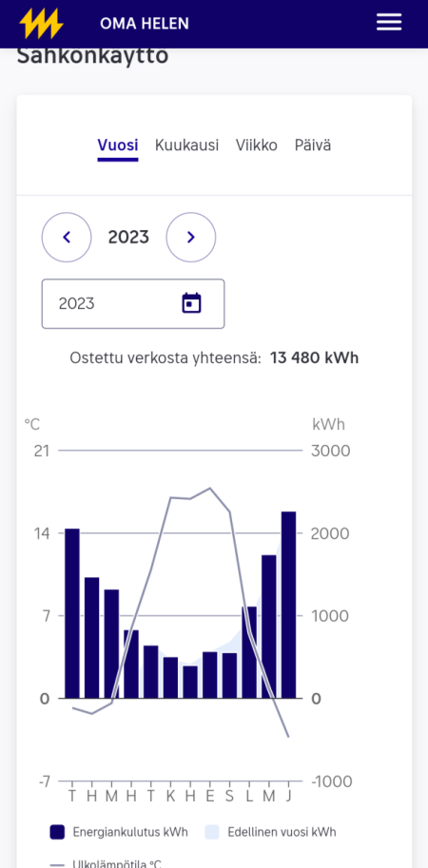
Task: Go to previous year arrow
Action: click(67, 237)
